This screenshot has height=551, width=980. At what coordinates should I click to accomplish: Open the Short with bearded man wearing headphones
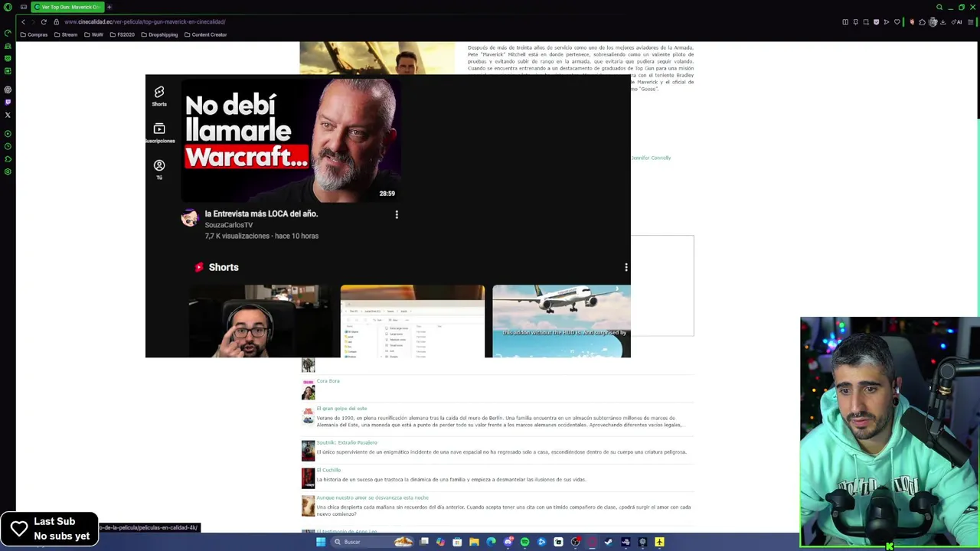pos(260,321)
